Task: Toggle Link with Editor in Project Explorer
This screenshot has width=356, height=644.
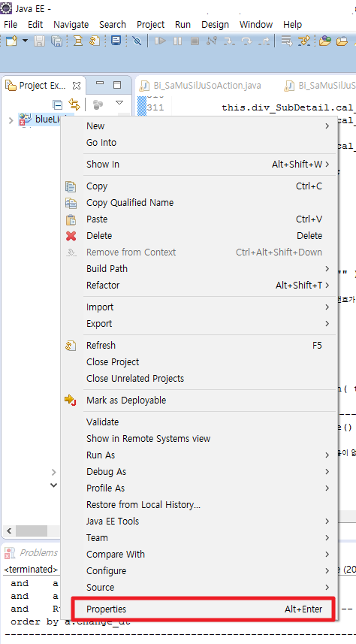Action: coord(74,104)
